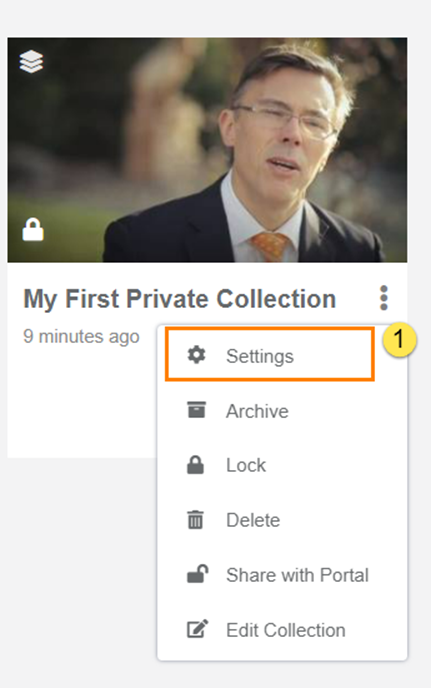Open the My First Private Collection title
The image size is (431, 688).
[180, 299]
